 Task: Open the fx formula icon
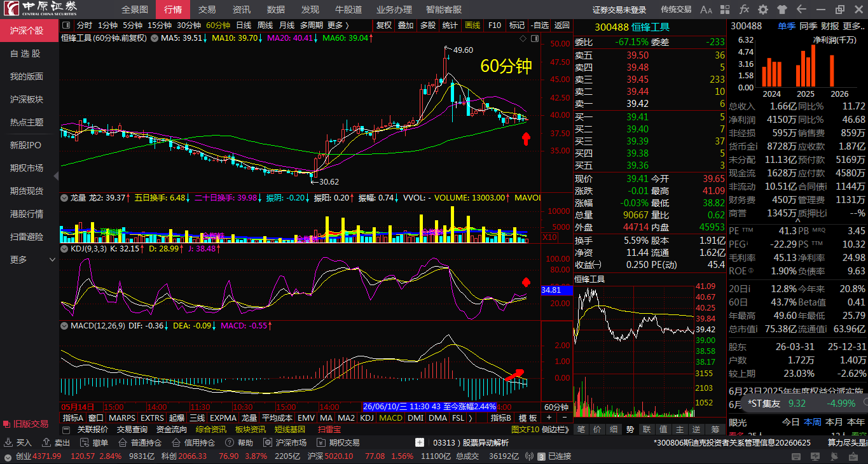click(x=745, y=10)
